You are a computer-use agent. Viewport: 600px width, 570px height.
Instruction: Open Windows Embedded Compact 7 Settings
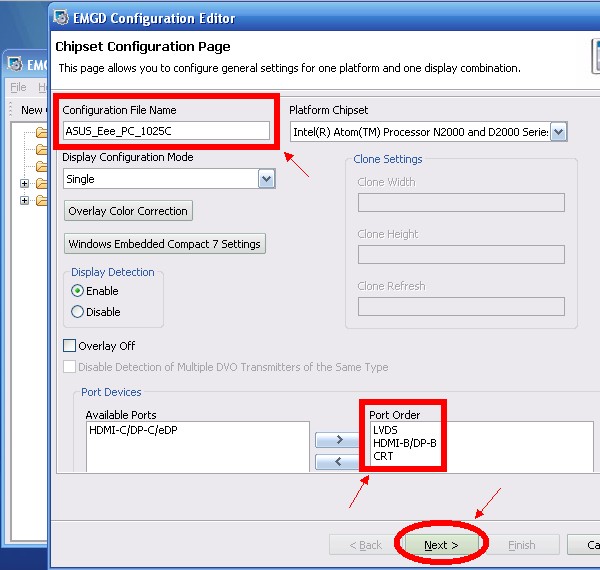pos(164,244)
